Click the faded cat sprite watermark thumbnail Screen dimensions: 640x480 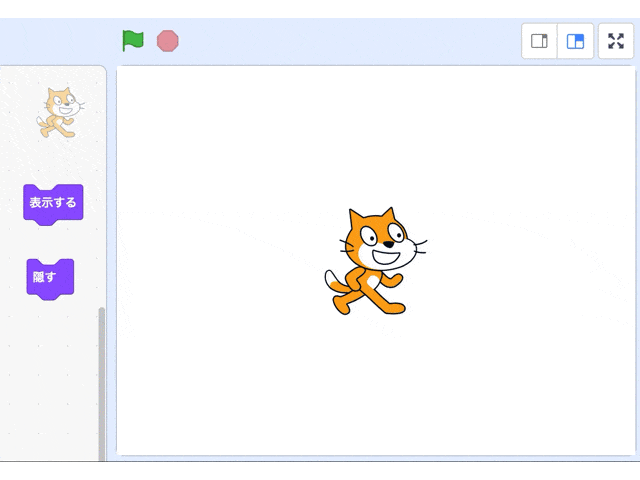60,113
